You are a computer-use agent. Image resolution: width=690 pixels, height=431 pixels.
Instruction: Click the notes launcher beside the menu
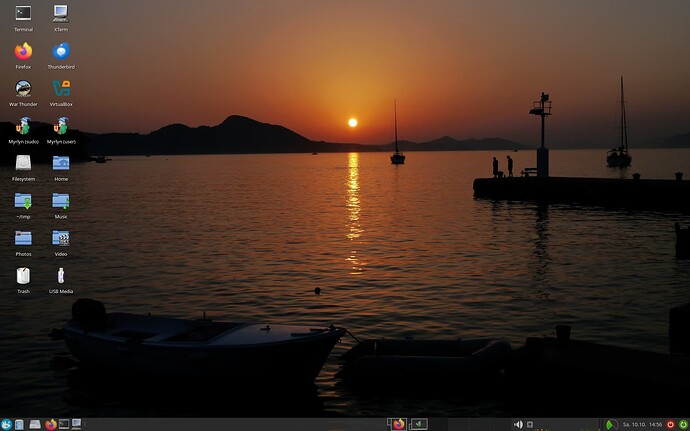tap(19, 424)
